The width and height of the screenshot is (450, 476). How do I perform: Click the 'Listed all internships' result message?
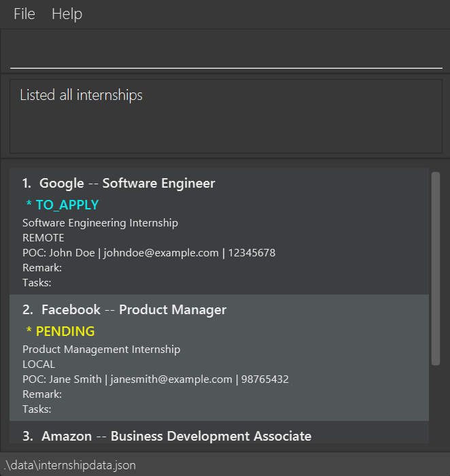coord(82,95)
